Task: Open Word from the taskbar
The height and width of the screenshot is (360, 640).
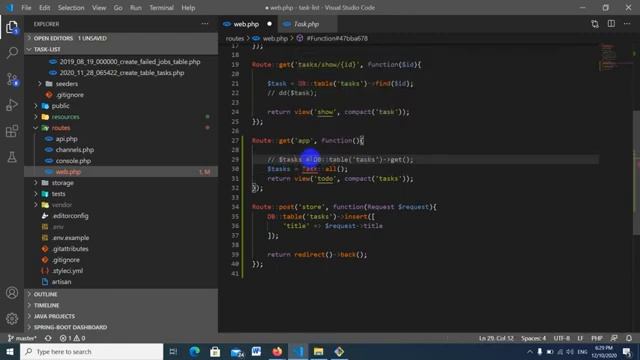Action: click(x=256, y=351)
